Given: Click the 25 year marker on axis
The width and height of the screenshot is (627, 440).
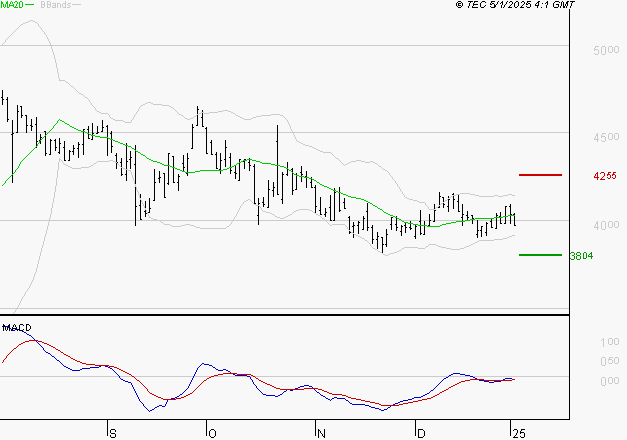Looking at the screenshot, I should click(519, 434).
